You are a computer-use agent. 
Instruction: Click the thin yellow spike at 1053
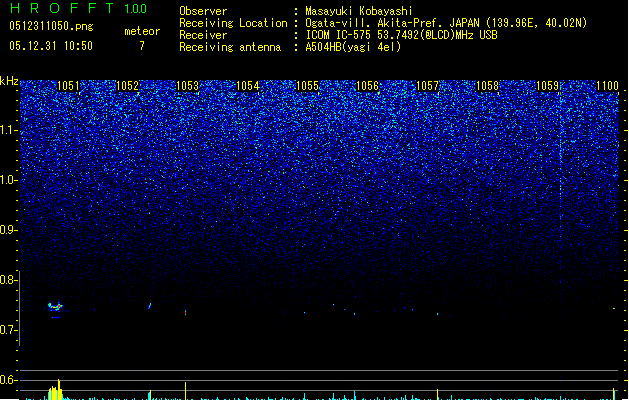click(x=185, y=391)
